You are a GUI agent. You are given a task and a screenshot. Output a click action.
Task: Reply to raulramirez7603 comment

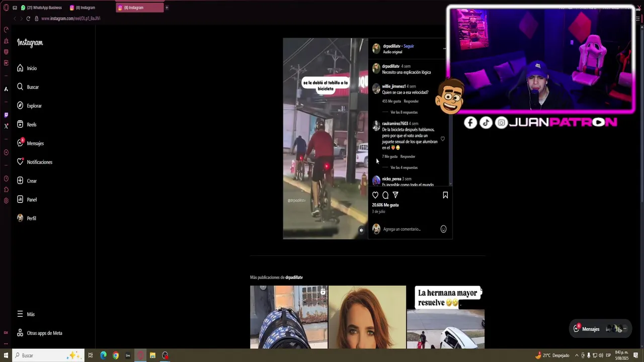[408, 156]
